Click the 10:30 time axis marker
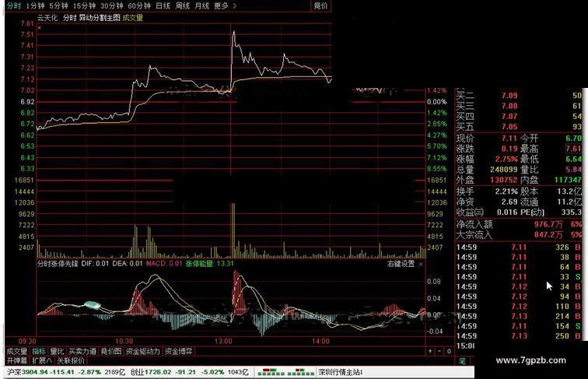This screenshot has width=588, height=379. coord(124,342)
